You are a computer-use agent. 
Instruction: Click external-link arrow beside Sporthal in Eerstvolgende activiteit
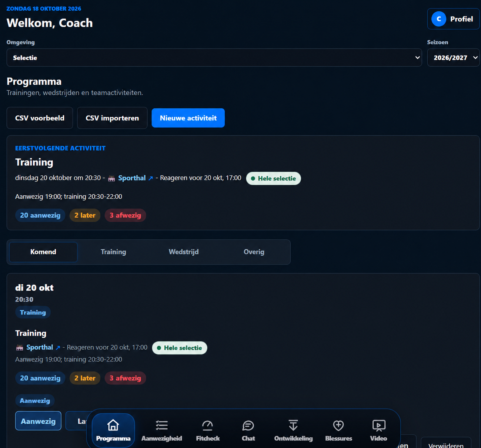[x=151, y=178]
